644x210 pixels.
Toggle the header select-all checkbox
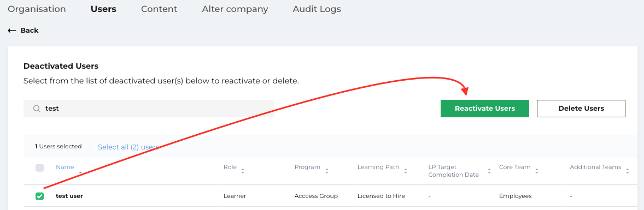[x=39, y=167]
